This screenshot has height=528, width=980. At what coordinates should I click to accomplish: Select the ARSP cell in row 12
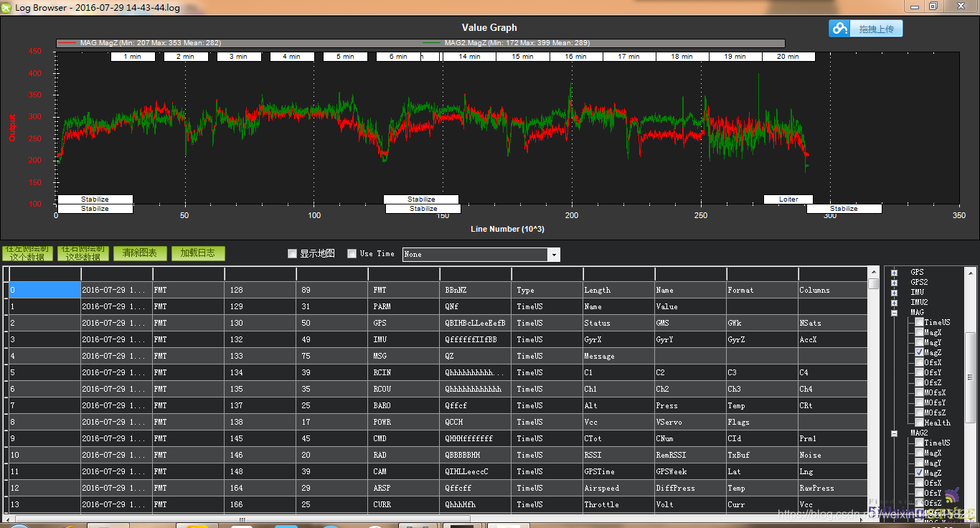(x=403, y=488)
